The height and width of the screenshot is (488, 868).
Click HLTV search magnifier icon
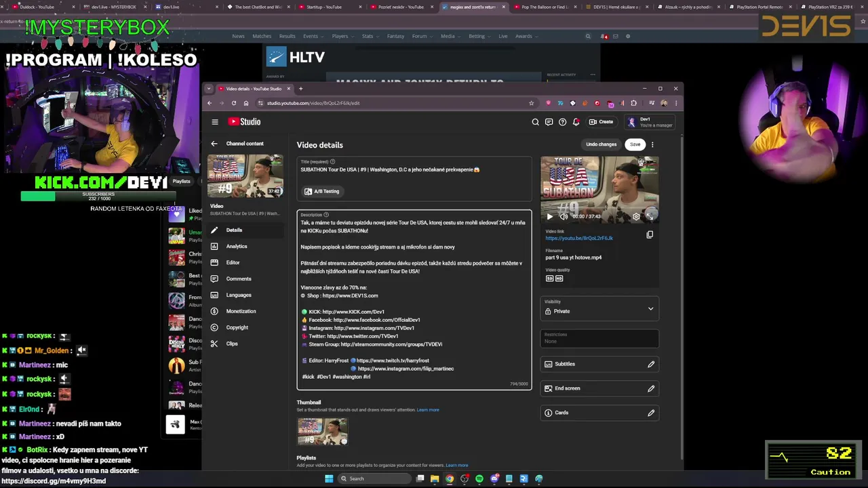coord(588,36)
